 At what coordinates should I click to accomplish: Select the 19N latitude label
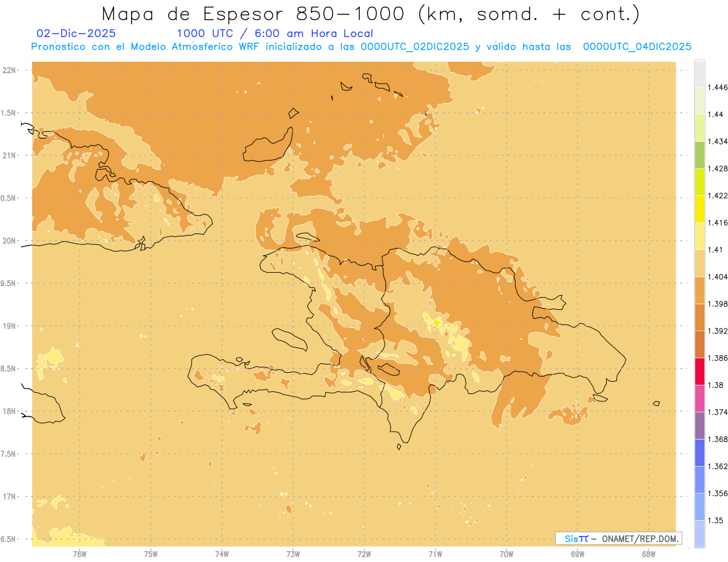(x=9, y=326)
